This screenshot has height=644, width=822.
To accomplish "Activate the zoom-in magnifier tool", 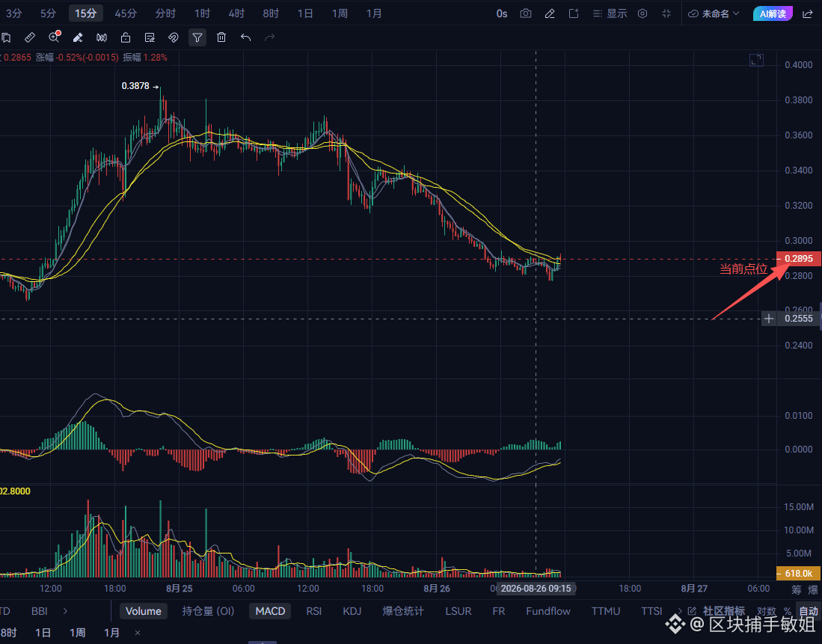I will click(x=54, y=37).
